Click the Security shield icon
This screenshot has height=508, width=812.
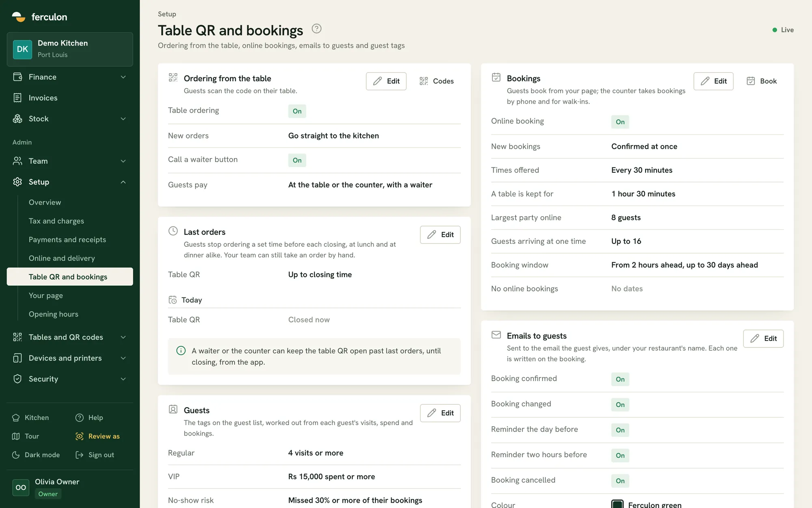click(17, 379)
